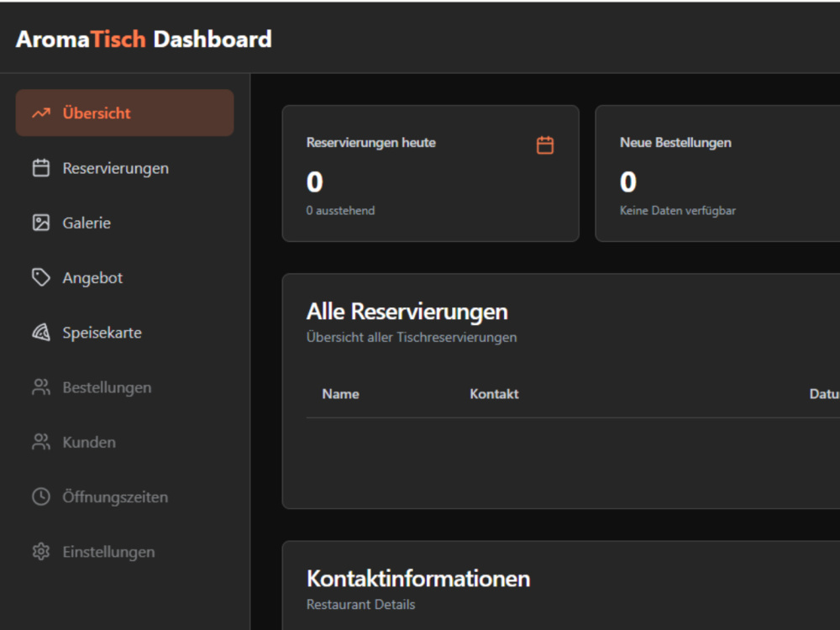The image size is (840, 630).
Task: Click the '0 ausstehend' text
Action: (x=340, y=211)
